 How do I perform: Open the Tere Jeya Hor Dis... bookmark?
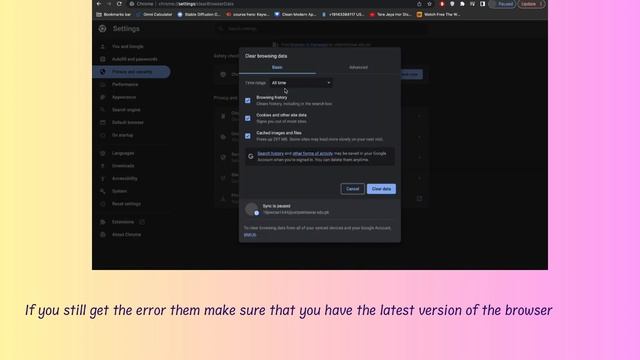tap(391, 14)
